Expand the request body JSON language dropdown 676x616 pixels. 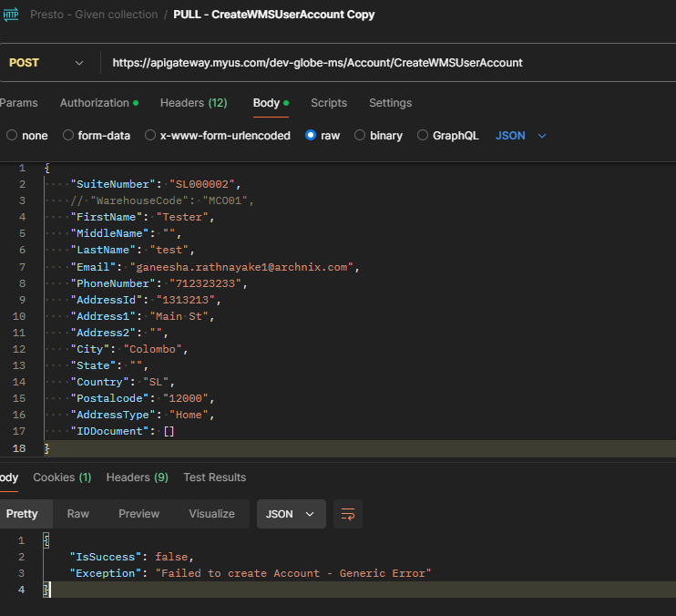pos(521,136)
